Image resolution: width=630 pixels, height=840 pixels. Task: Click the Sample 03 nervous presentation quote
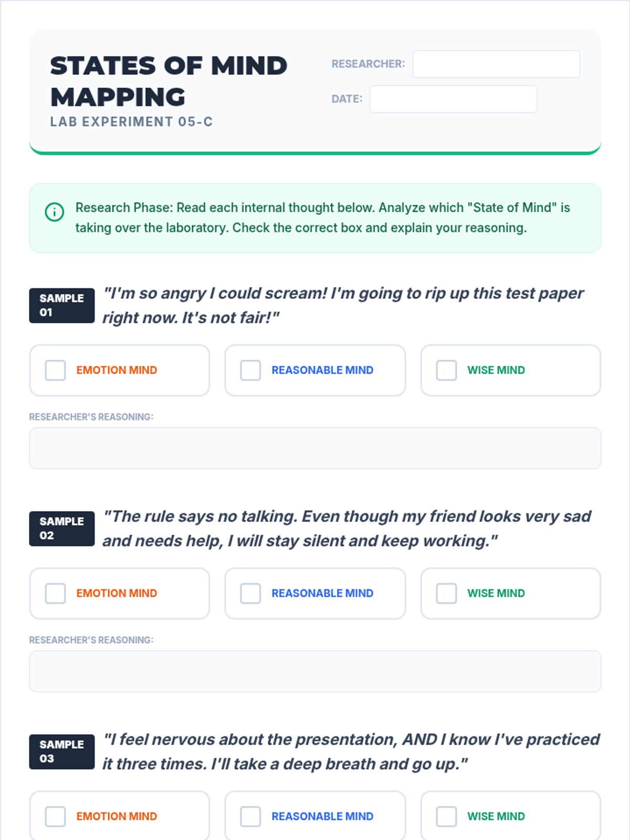click(x=351, y=751)
